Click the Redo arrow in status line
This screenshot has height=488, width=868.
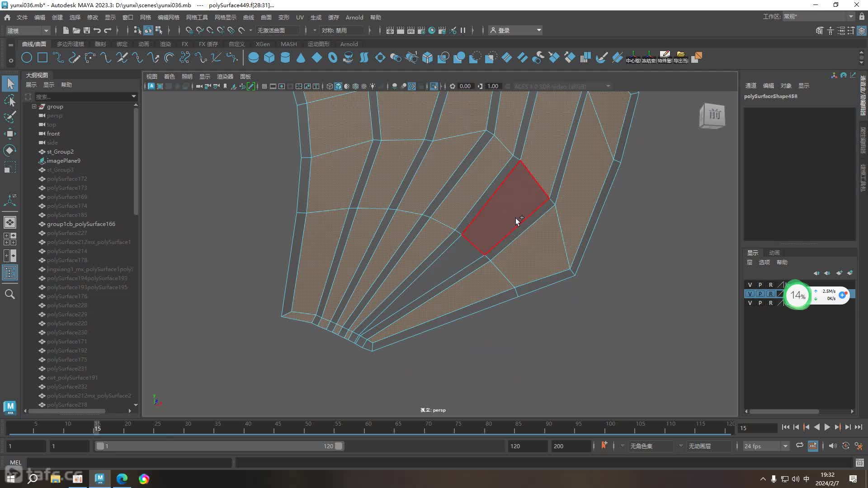coord(108,30)
